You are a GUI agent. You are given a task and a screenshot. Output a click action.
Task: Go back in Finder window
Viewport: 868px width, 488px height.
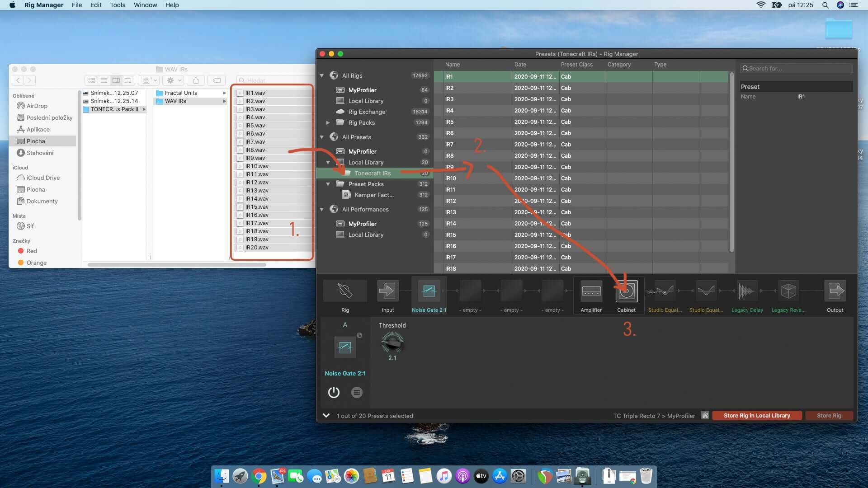pyautogui.click(x=18, y=80)
